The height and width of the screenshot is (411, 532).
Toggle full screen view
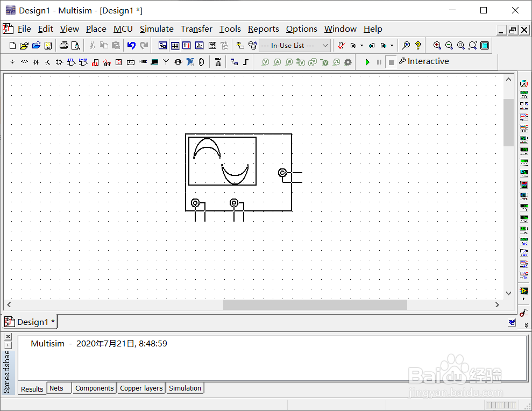pyautogui.click(x=485, y=46)
